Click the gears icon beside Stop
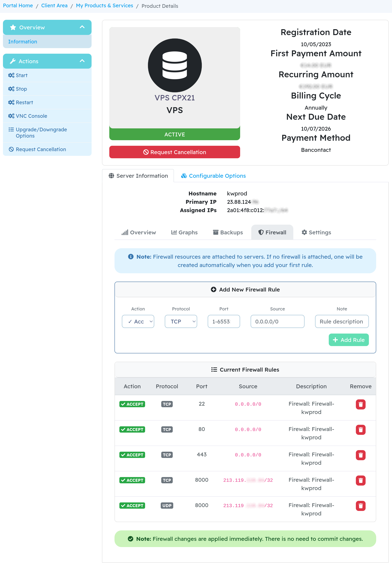Image resolution: width=392 pixels, height=566 pixels. pyautogui.click(x=11, y=89)
